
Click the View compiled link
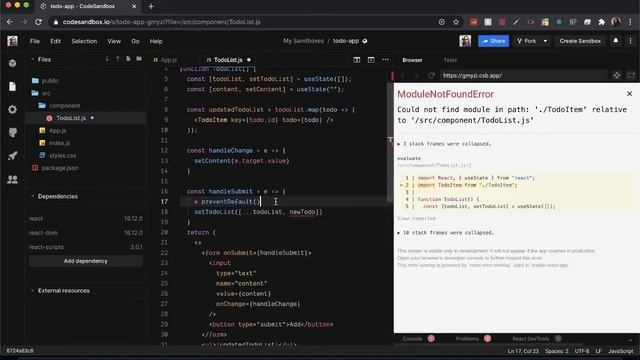click(x=416, y=218)
